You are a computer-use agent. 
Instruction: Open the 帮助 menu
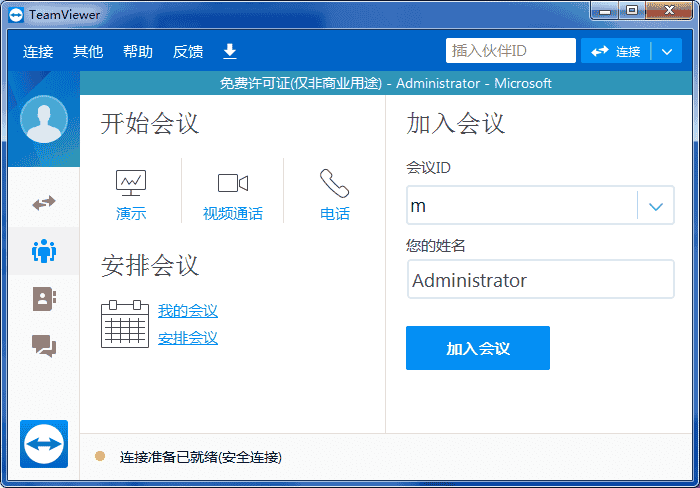pyautogui.click(x=138, y=52)
